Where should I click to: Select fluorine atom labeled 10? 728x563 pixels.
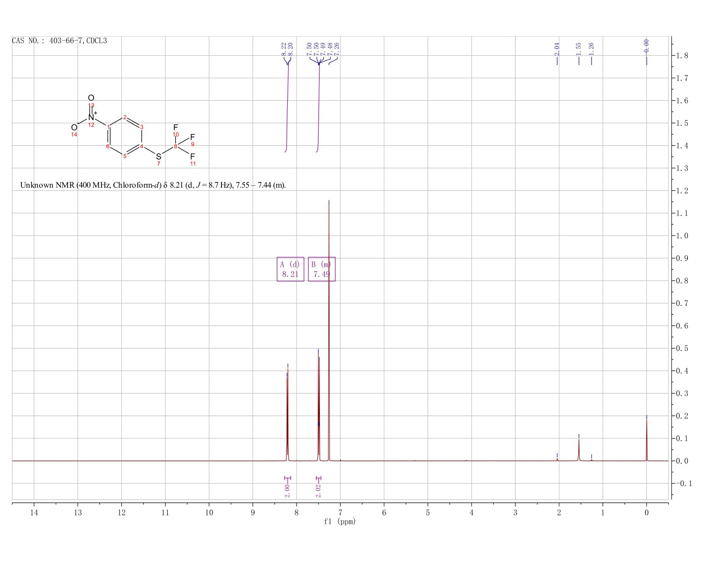click(176, 128)
